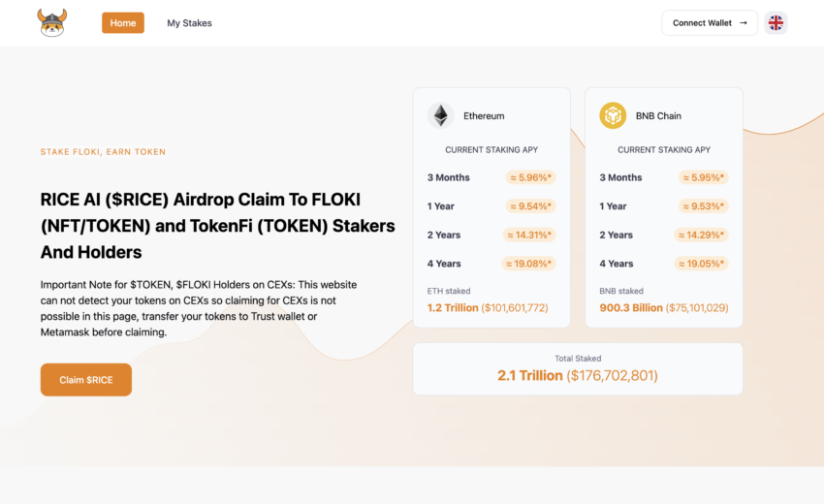Screen dimensions: 824x504
Task: Click the 4 Years label under Ethereum
Action: 444,264
